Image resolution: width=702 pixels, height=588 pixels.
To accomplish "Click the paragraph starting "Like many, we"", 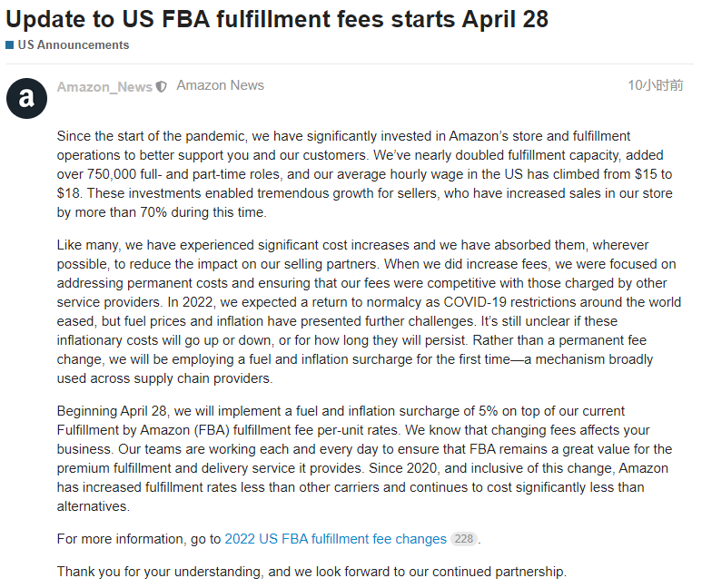I will [x=369, y=311].
